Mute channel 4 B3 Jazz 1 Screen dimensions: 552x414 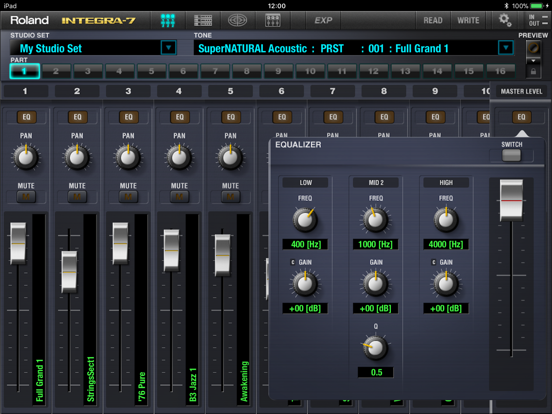(179, 196)
